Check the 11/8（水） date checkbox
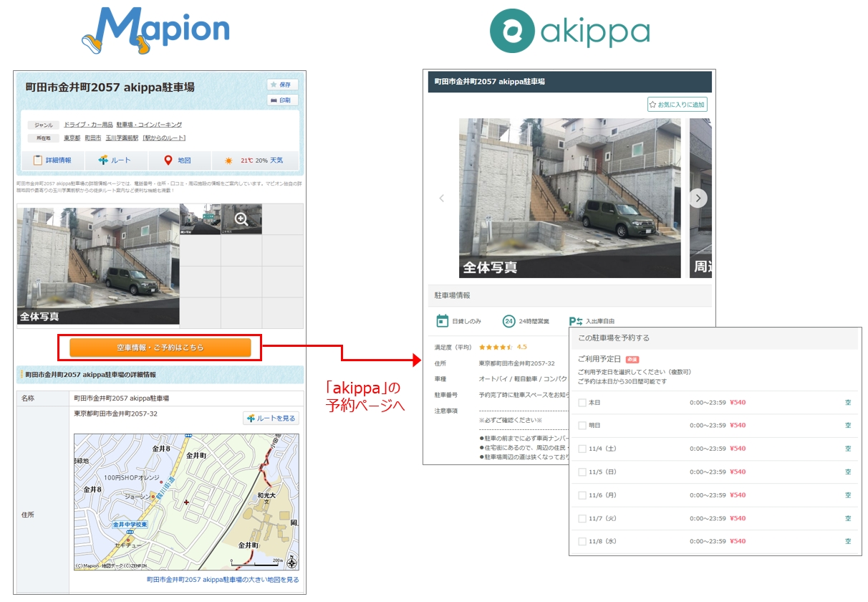The image size is (868, 602). 582,542
